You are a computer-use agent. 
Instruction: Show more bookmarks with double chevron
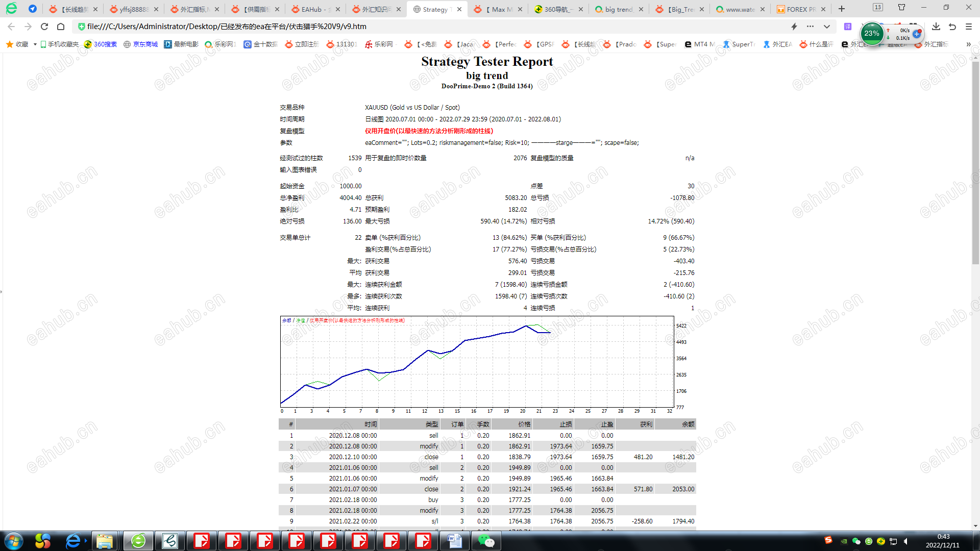pos(968,44)
